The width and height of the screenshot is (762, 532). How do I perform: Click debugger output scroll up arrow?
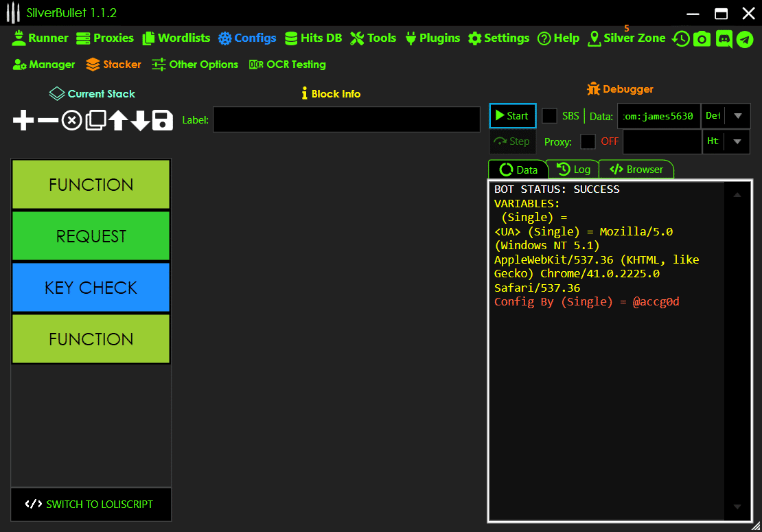point(737,195)
